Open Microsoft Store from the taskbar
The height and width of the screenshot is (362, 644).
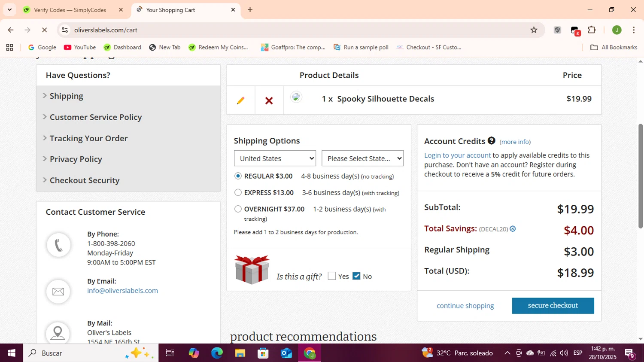(x=263, y=353)
